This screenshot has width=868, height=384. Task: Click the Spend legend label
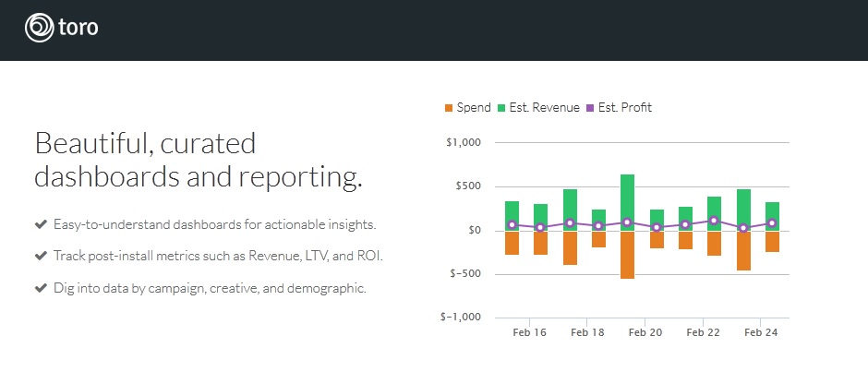[x=474, y=107]
